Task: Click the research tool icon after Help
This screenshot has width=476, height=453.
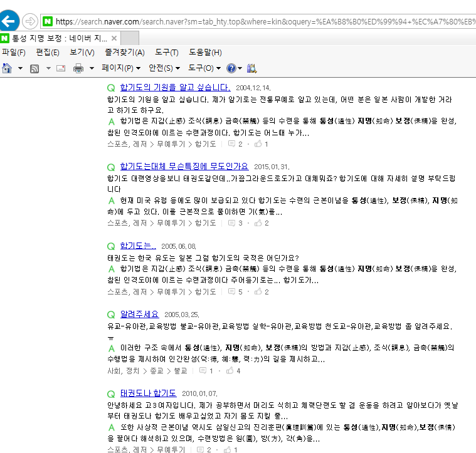Action: tap(251, 68)
